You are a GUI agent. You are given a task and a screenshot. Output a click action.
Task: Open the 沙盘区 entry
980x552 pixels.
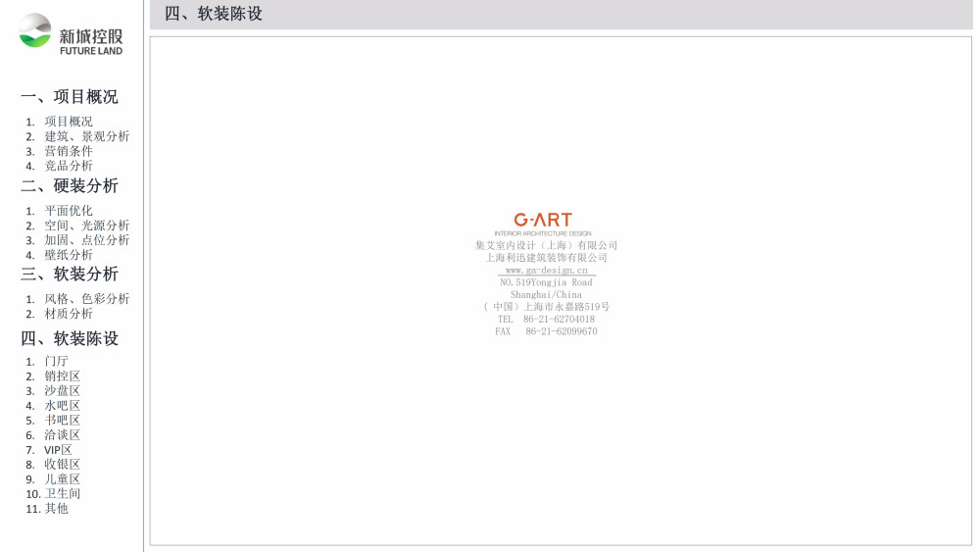pyautogui.click(x=62, y=391)
